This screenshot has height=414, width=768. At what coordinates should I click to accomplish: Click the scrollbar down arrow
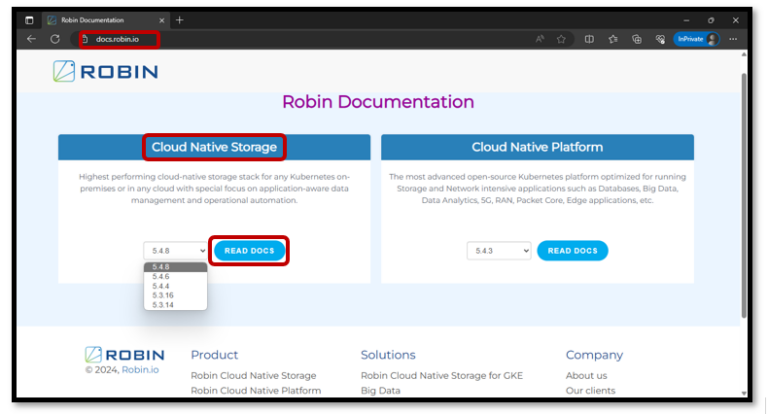[744, 393]
